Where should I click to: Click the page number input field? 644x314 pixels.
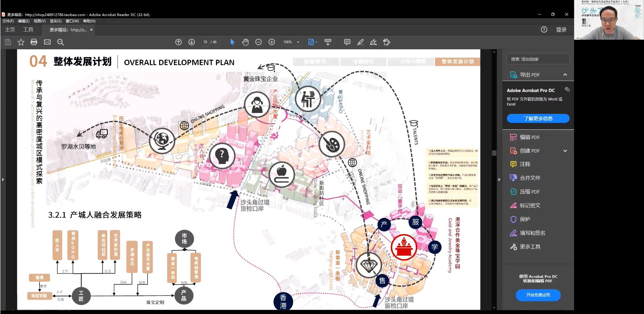pos(205,42)
